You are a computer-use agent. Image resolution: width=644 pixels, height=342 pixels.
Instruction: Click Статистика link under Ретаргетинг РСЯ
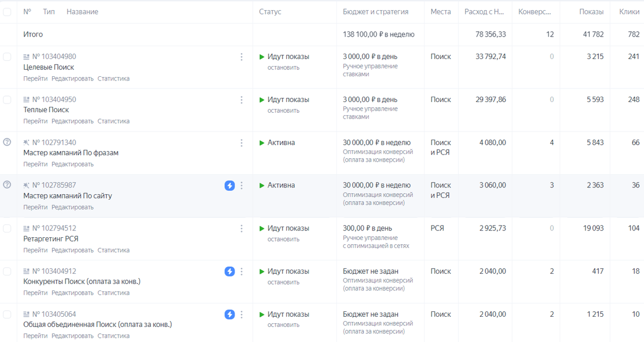(113, 250)
